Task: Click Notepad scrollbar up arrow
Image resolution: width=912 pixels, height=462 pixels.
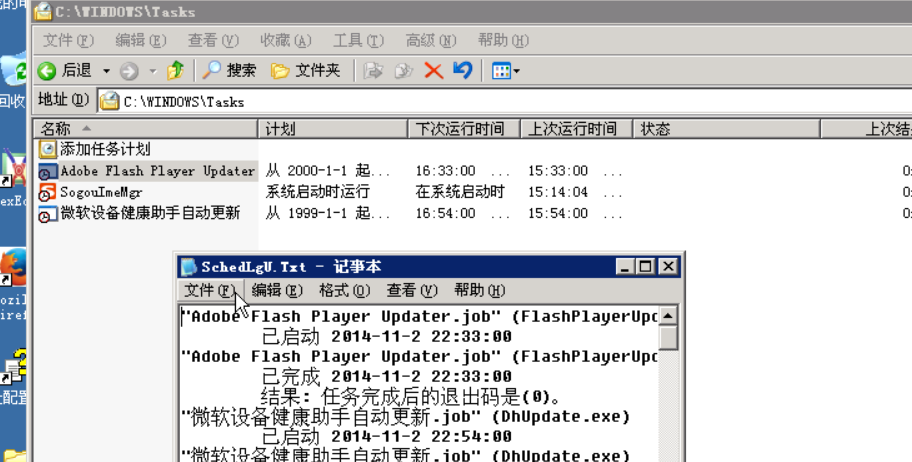Action: (x=668, y=316)
